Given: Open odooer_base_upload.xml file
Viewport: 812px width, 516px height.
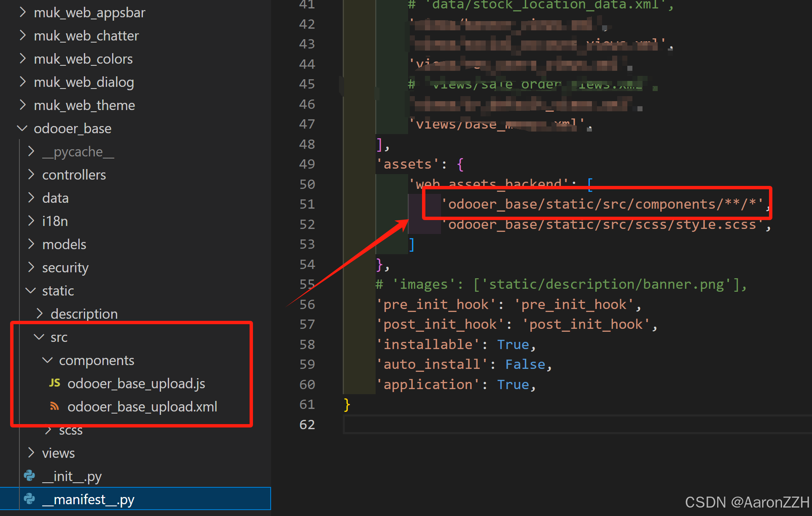Looking at the screenshot, I should [x=142, y=406].
